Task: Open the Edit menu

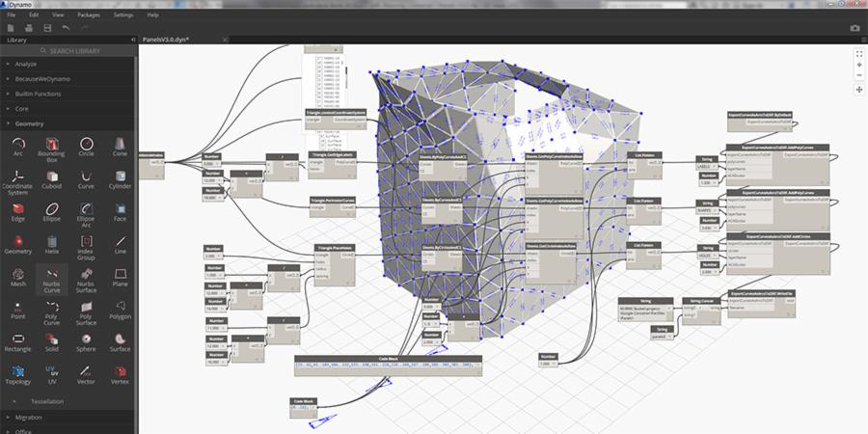Action: coord(35,14)
